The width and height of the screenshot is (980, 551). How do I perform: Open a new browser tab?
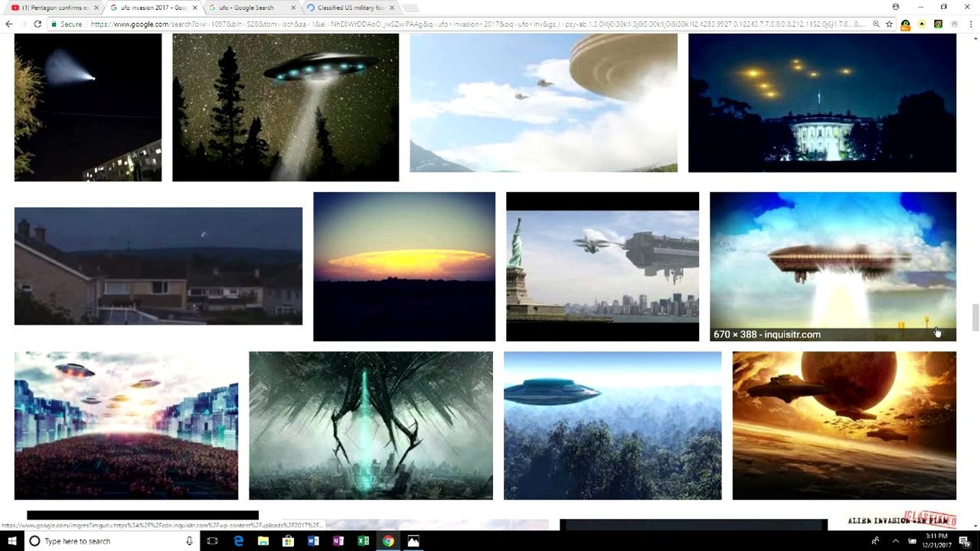tap(410, 8)
